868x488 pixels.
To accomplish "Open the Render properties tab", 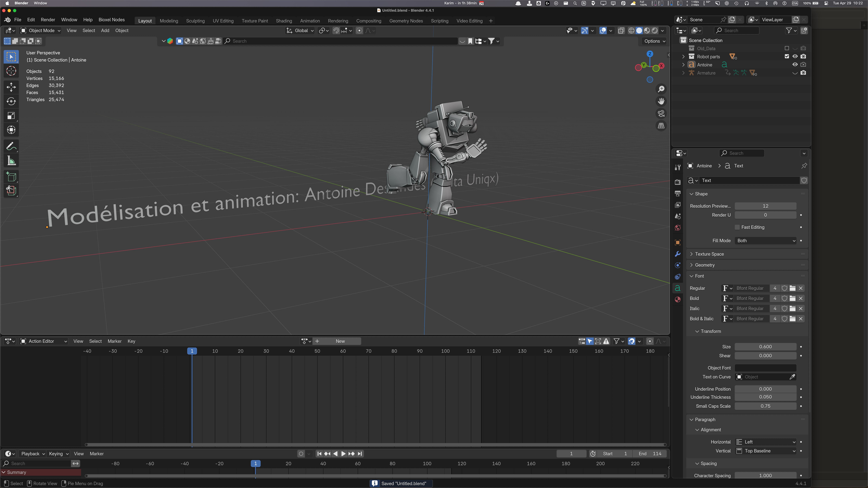I will (678, 182).
